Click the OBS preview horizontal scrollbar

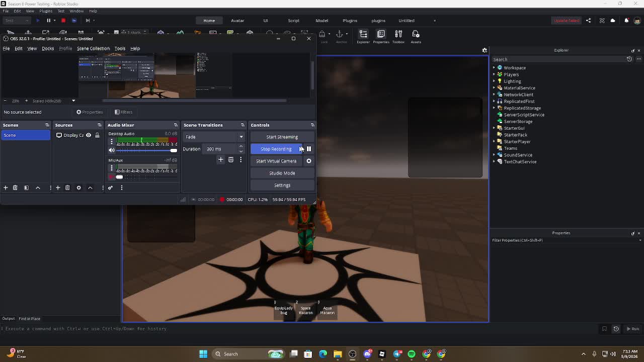(x=195, y=101)
